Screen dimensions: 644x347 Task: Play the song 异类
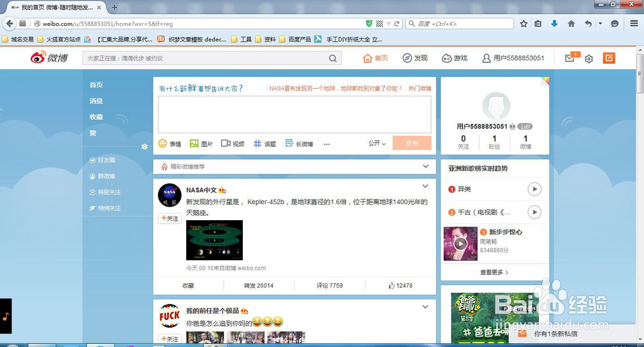(535, 189)
